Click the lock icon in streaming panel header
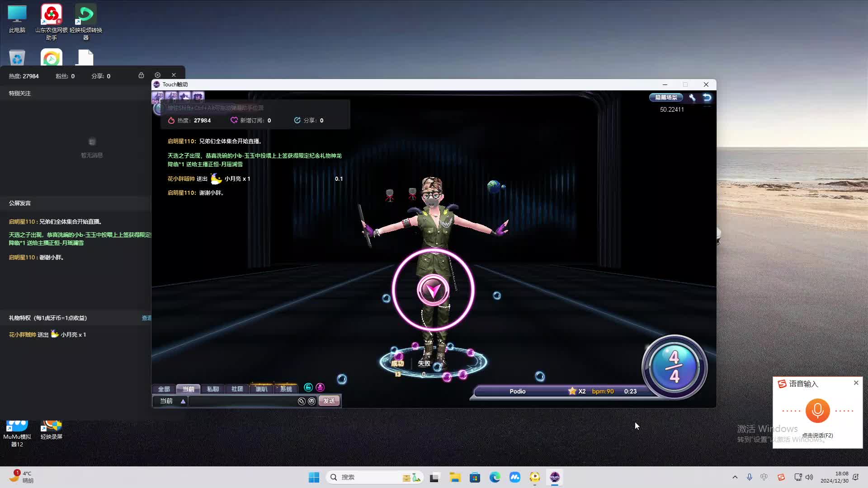Viewport: 868px width, 488px height. (141, 75)
